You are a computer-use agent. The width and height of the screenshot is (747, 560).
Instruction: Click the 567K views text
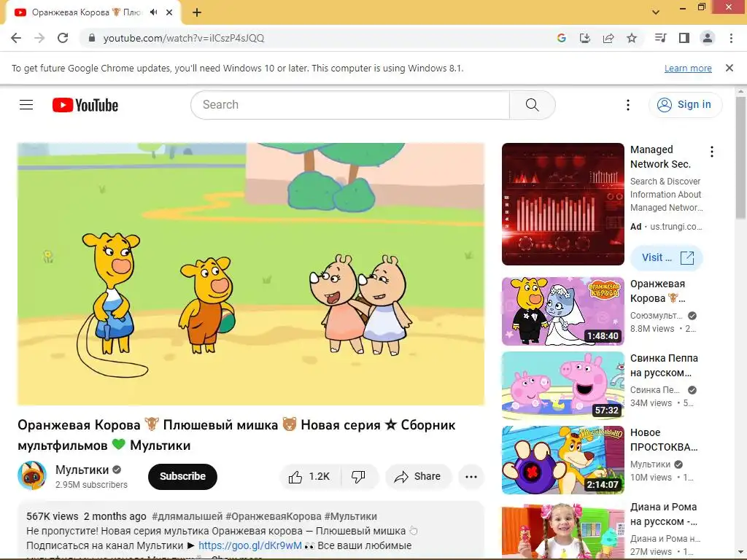point(53,516)
